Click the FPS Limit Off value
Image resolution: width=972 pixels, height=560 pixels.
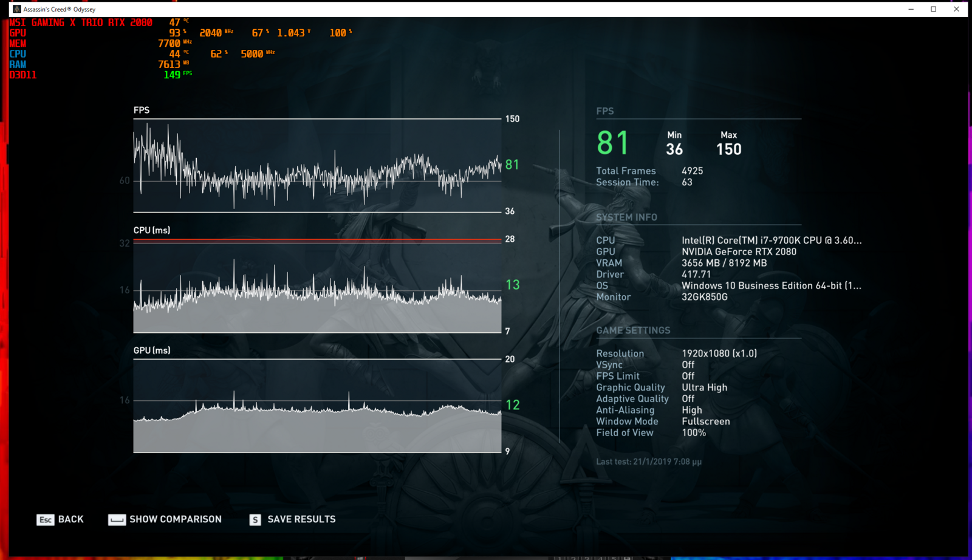pos(688,376)
